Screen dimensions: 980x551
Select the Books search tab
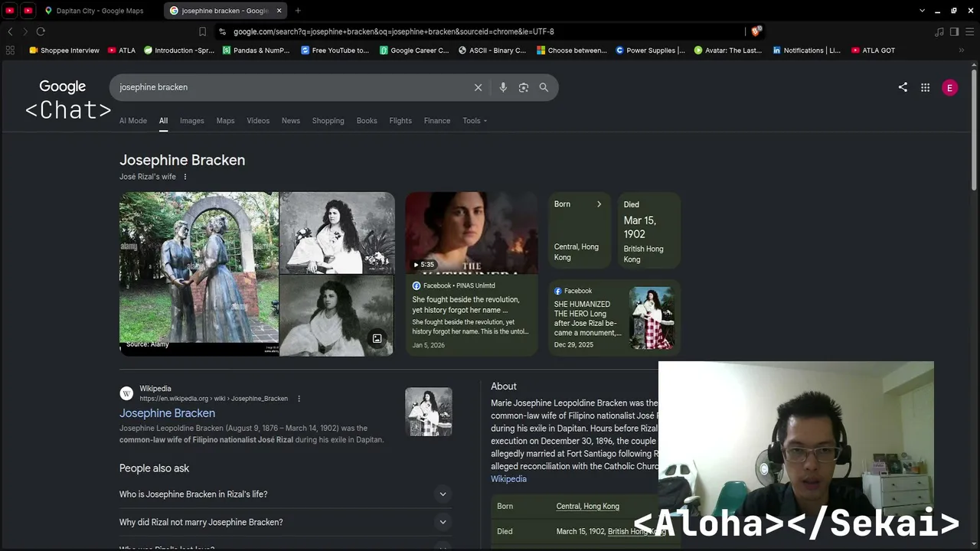coord(367,121)
